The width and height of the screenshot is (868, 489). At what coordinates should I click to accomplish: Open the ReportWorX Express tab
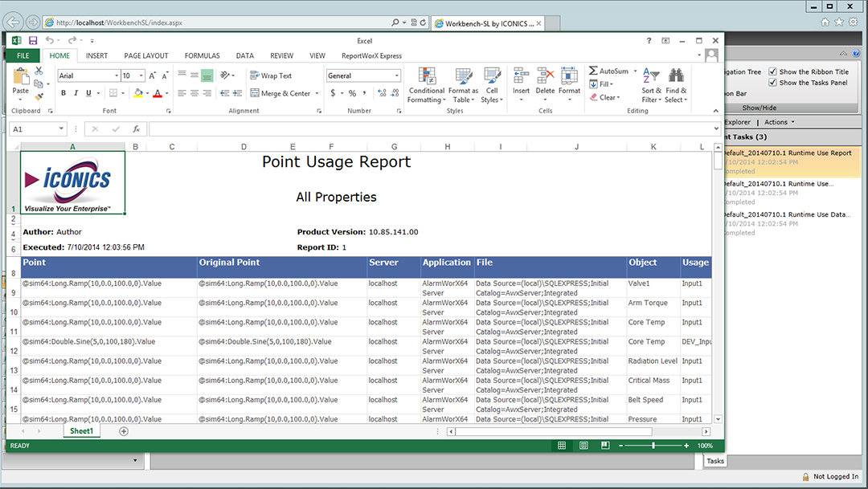(x=371, y=55)
